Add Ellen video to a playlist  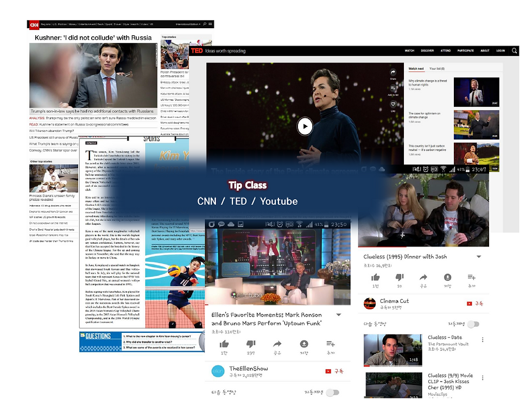pyautogui.click(x=331, y=344)
